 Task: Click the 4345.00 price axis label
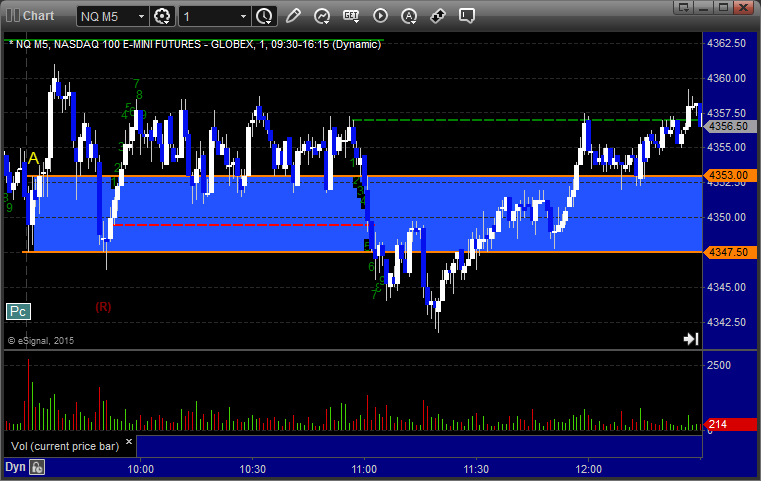coord(727,287)
